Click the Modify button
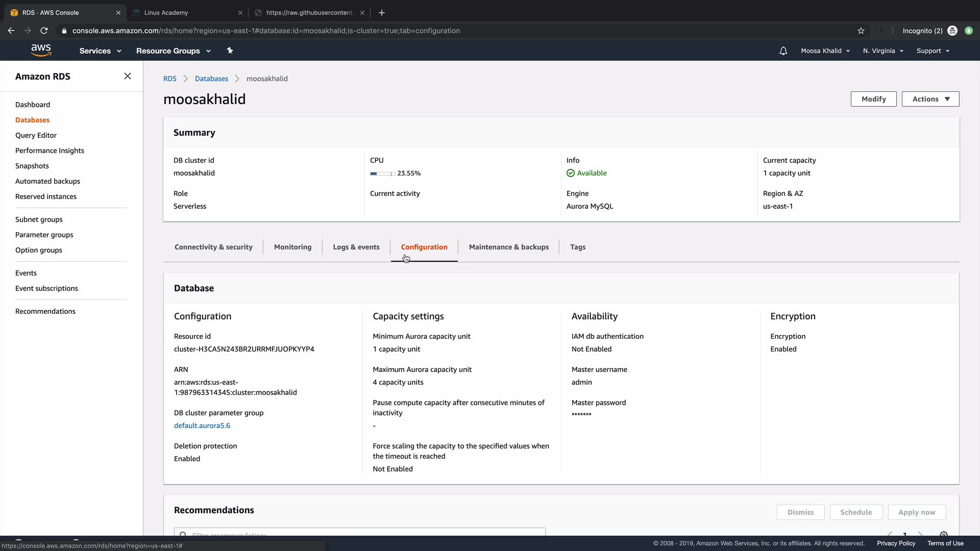 tap(873, 99)
